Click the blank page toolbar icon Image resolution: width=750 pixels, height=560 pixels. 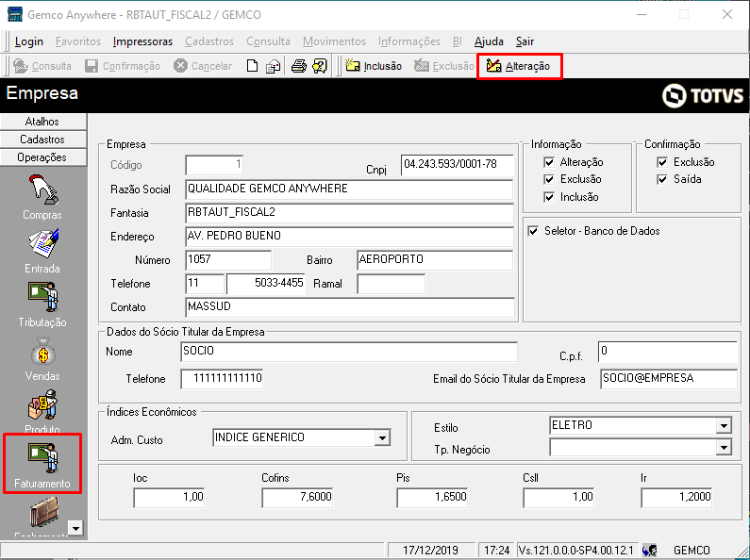coord(252,66)
